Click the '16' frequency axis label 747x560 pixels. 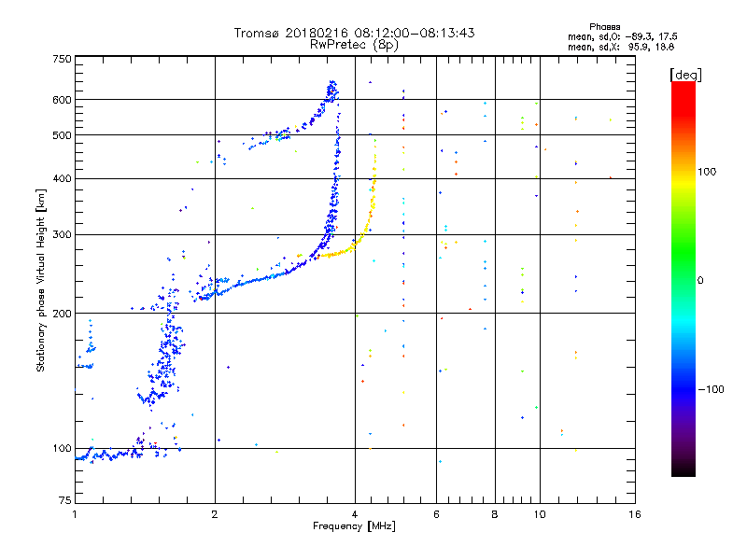click(635, 514)
